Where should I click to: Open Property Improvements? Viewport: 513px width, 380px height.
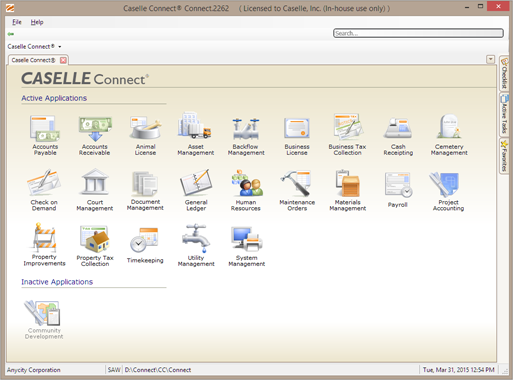44,245
